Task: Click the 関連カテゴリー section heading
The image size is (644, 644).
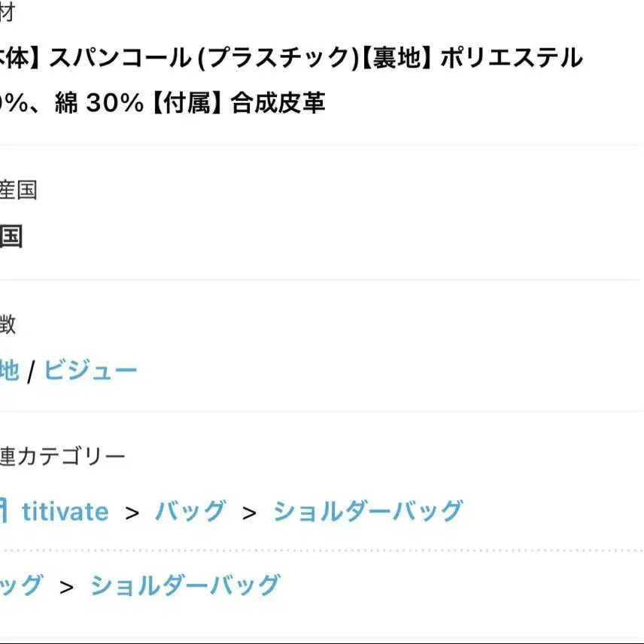Action: (62, 456)
